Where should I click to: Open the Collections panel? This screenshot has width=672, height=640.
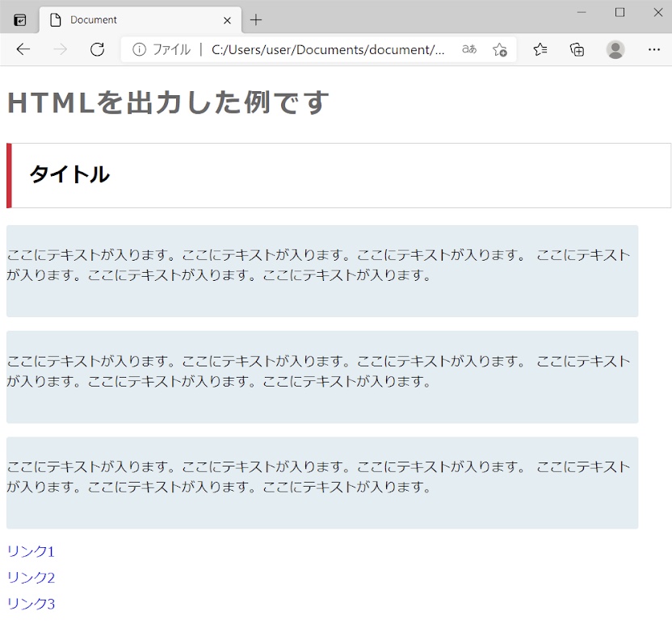tap(577, 50)
